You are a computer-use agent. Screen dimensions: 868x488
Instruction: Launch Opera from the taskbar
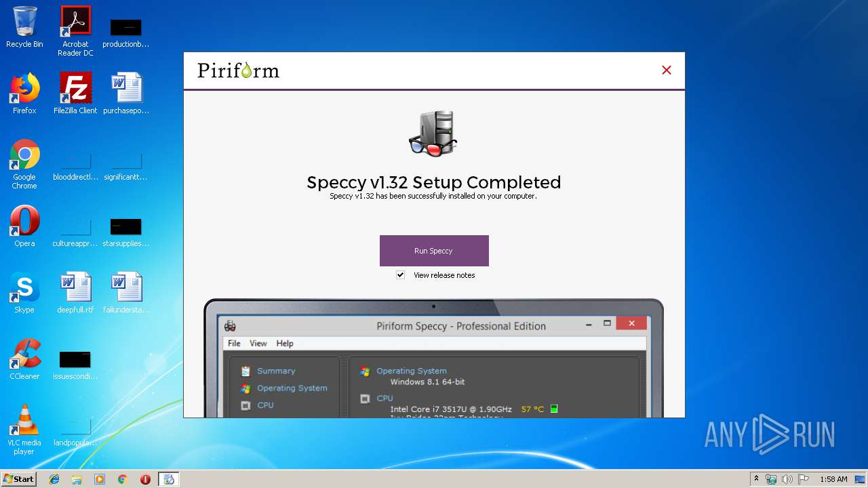click(x=145, y=479)
